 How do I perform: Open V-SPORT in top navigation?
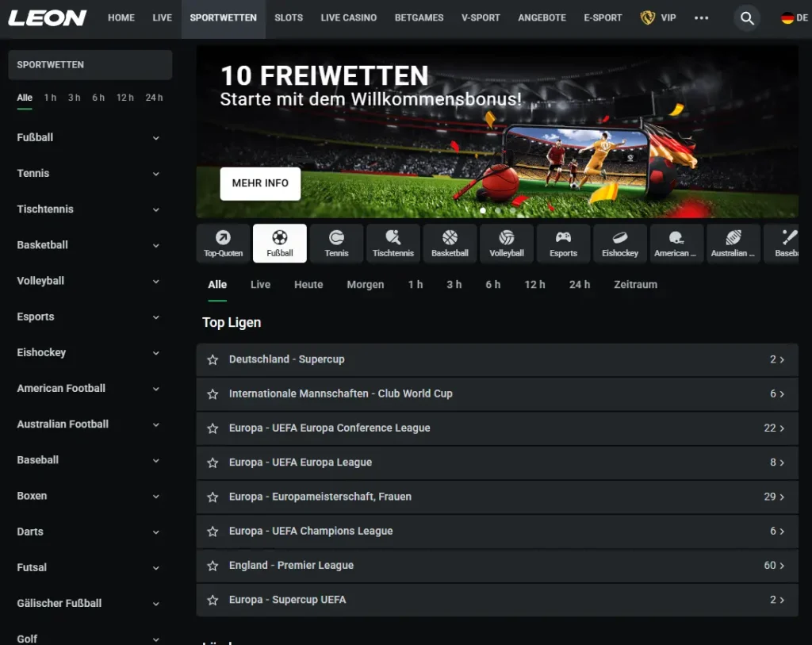481,18
